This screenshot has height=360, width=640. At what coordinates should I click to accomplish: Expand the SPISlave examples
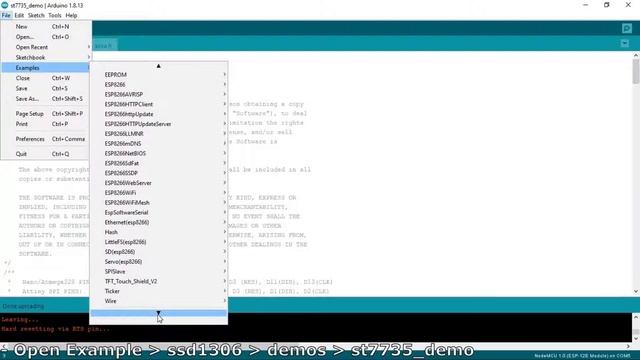tap(159, 271)
